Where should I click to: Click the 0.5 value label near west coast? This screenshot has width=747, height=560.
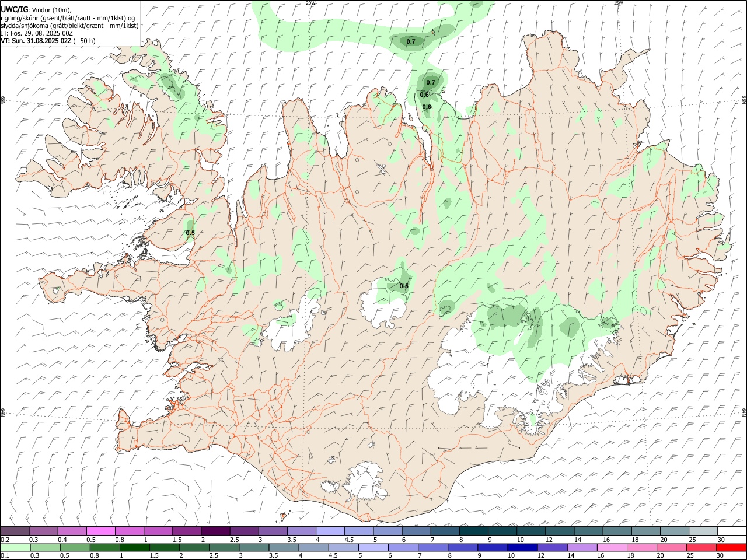click(190, 233)
